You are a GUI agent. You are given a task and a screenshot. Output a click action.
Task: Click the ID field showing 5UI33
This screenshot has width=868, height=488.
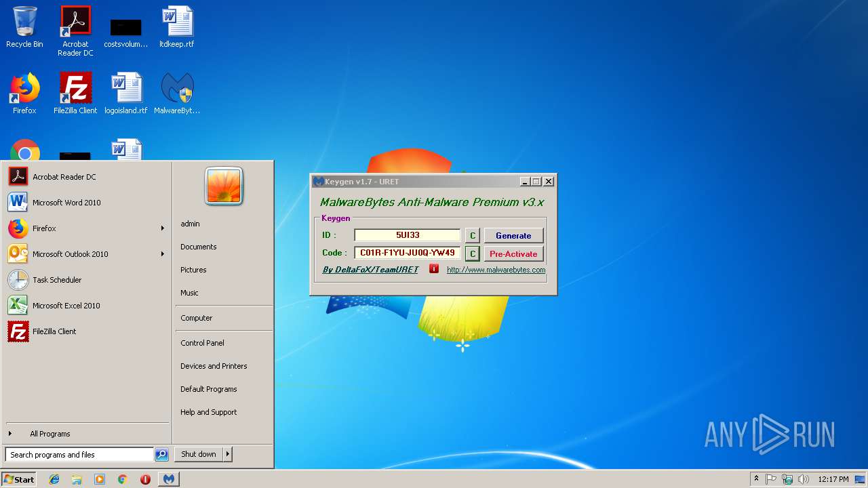click(x=408, y=235)
